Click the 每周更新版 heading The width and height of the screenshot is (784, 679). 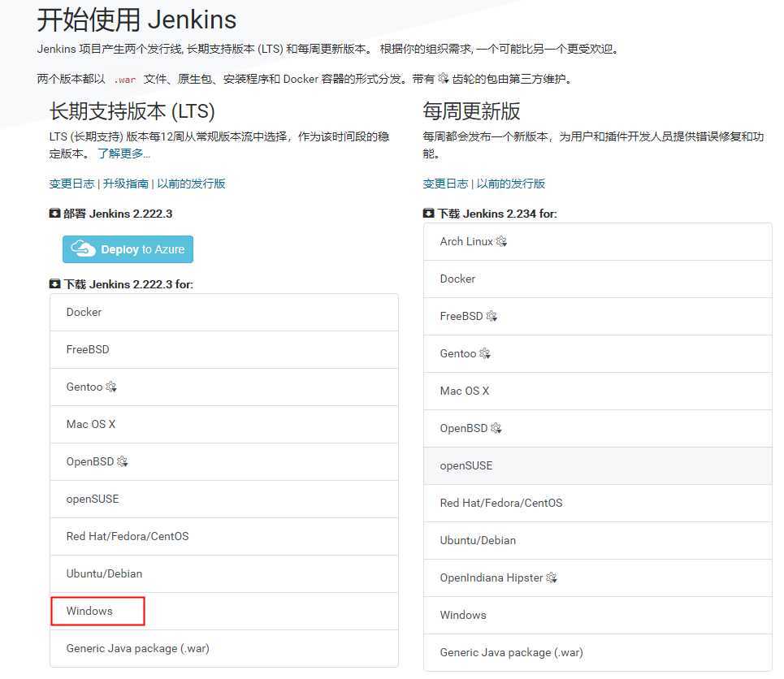pos(471,111)
